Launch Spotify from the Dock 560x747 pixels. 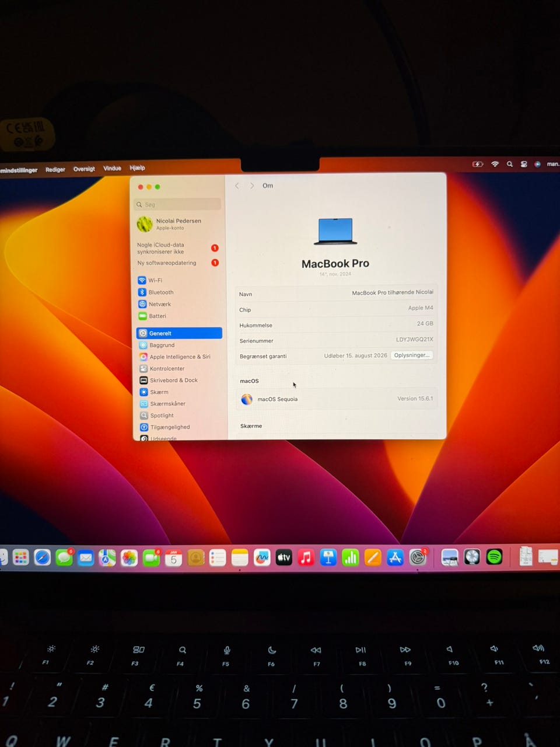tap(494, 557)
